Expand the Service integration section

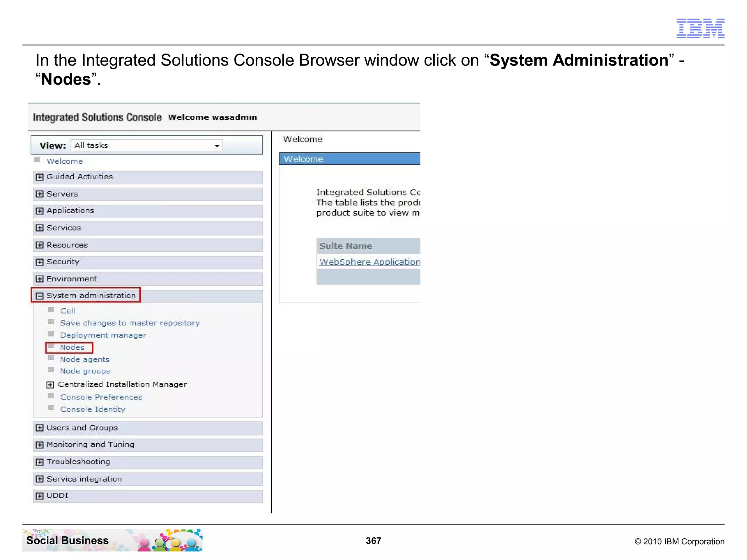click(40, 479)
